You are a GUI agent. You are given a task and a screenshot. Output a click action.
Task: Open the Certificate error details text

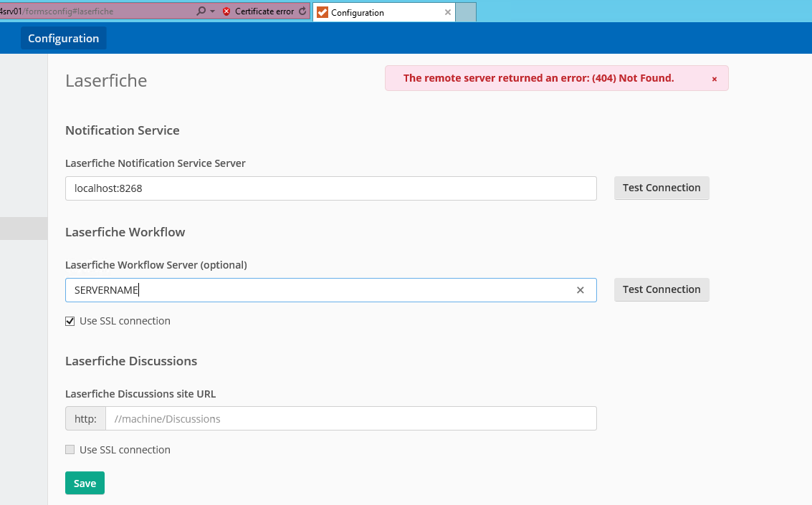tap(264, 11)
